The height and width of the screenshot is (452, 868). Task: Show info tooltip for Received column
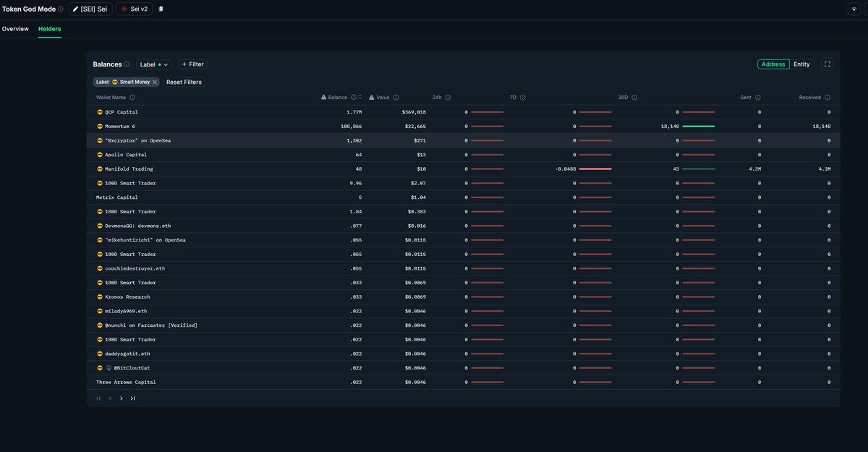pyautogui.click(x=827, y=98)
